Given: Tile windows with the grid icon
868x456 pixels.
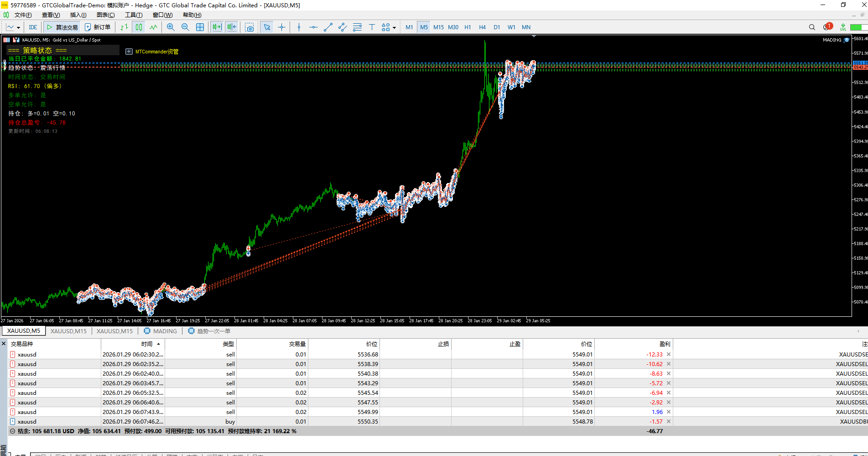Looking at the screenshot, I should [x=200, y=27].
